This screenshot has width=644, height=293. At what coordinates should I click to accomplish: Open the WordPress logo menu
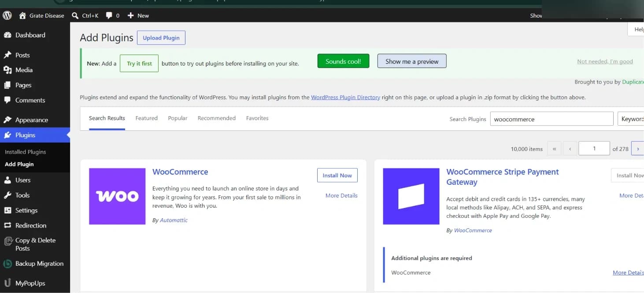[x=7, y=15]
